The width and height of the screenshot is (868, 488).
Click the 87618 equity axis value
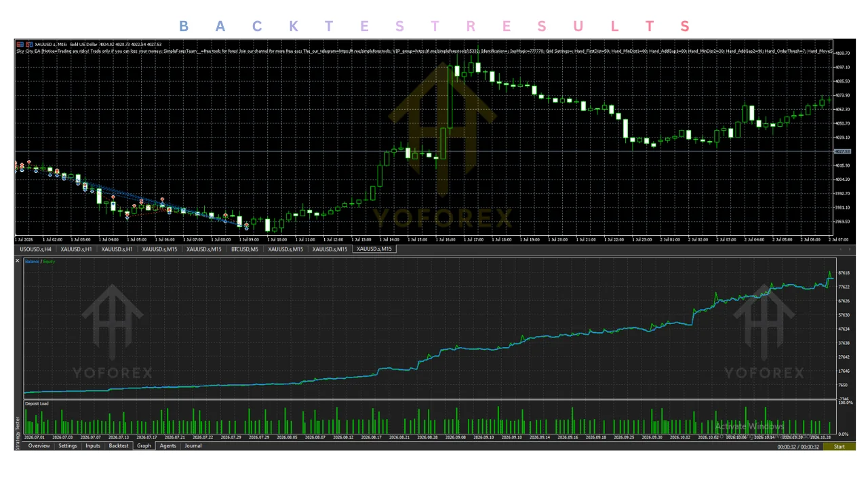(x=844, y=273)
